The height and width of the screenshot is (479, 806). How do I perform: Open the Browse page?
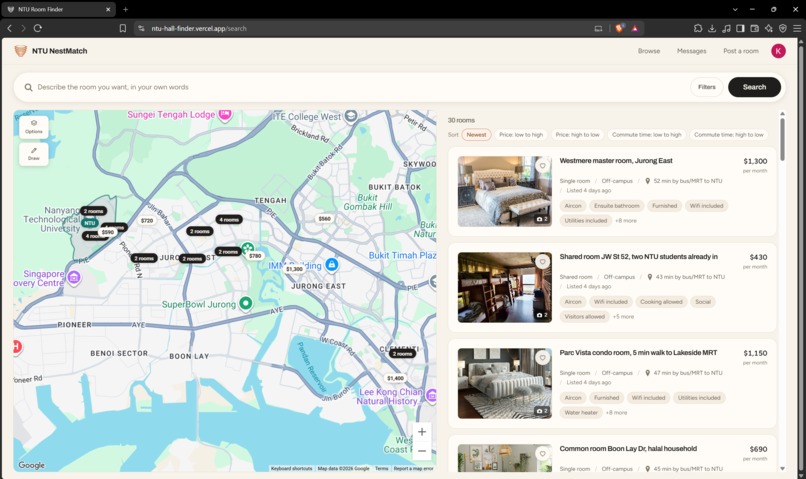[x=649, y=51]
